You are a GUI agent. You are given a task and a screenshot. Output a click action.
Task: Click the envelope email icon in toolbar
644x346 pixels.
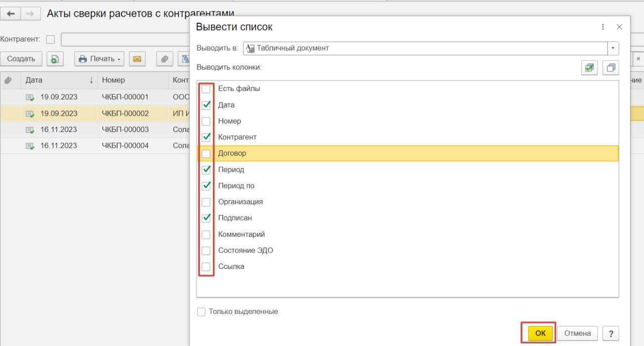coord(137,59)
